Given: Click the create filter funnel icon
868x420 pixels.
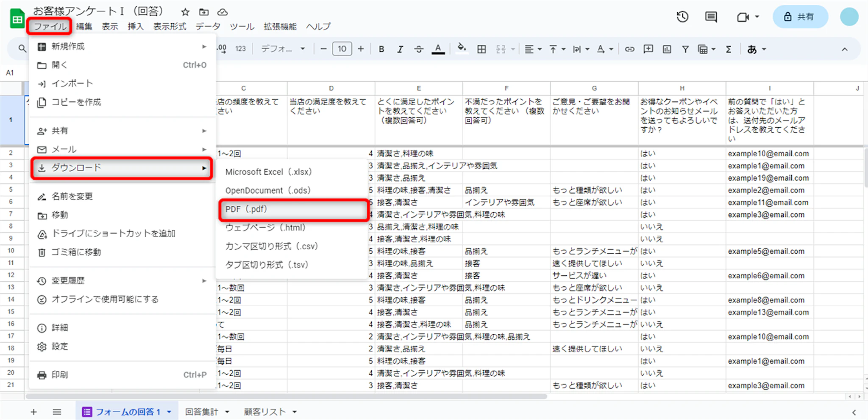Looking at the screenshot, I should point(685,49).
